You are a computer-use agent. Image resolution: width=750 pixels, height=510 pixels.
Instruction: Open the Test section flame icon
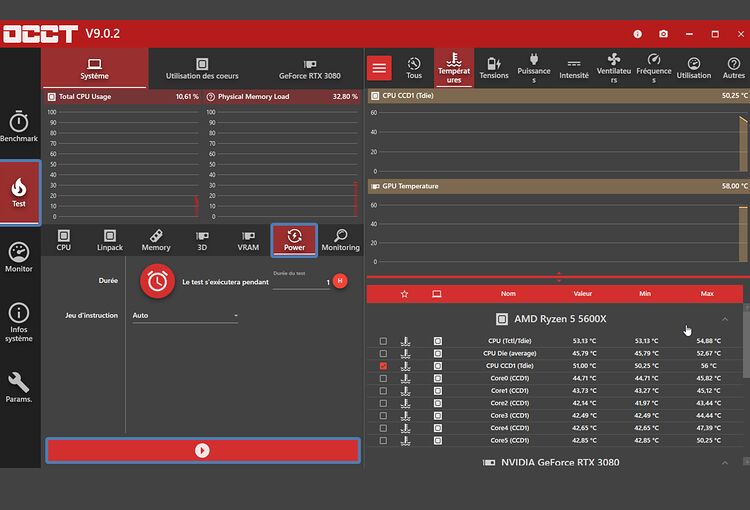point(19,192)
